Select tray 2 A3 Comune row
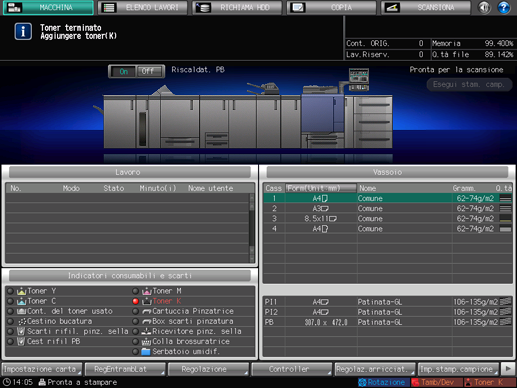This screenshot has width=517, height=388. coord(388,209)
